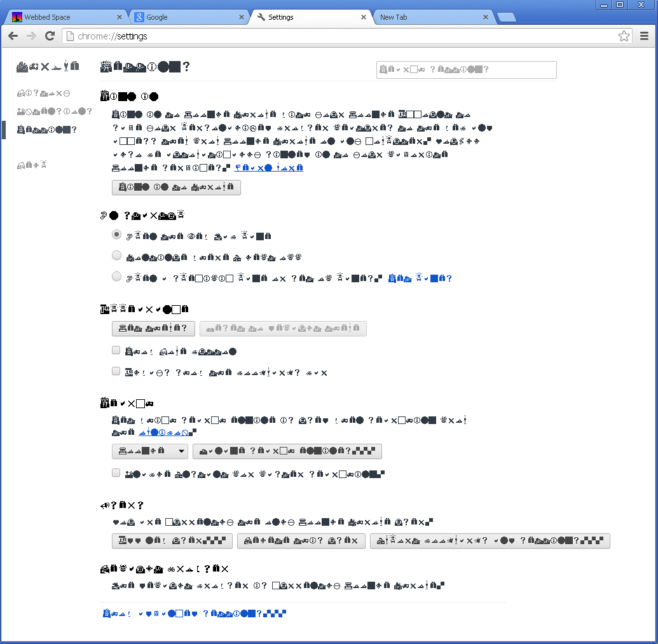Tick the first checkbox in the appearance section

click(x=116, y=350)
